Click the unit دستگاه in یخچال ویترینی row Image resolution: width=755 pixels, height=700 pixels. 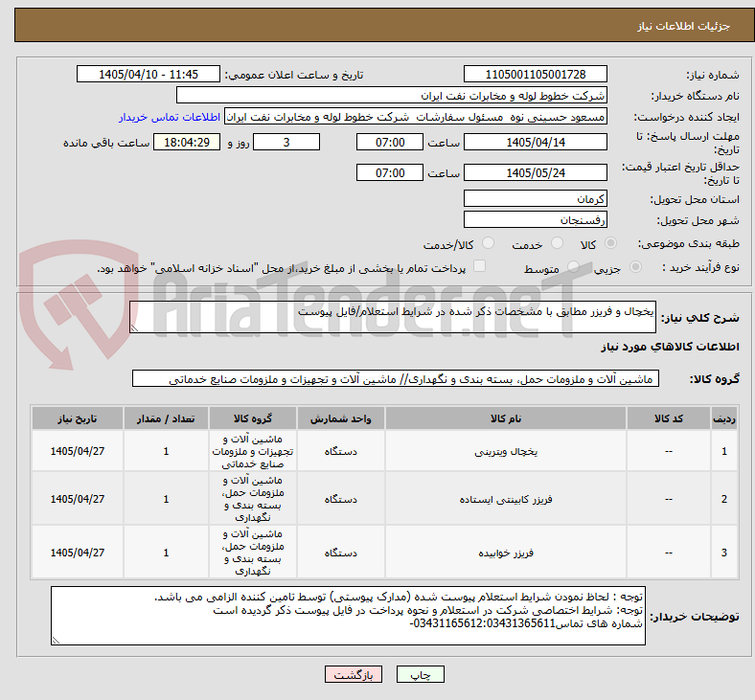click(341, 452)
